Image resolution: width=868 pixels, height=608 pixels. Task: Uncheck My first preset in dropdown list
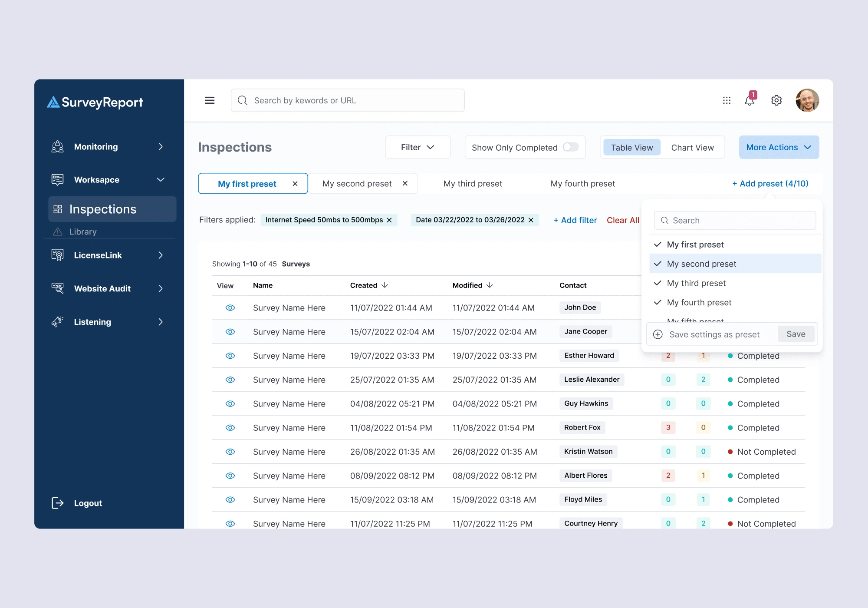coord(735,245)
